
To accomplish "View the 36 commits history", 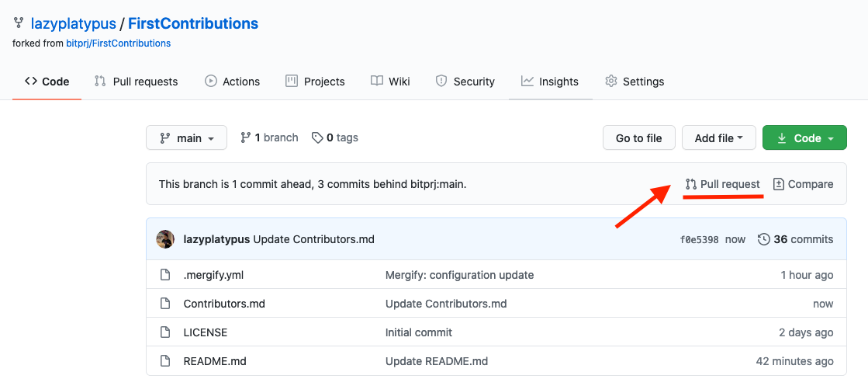I will [x=795, y=239].
